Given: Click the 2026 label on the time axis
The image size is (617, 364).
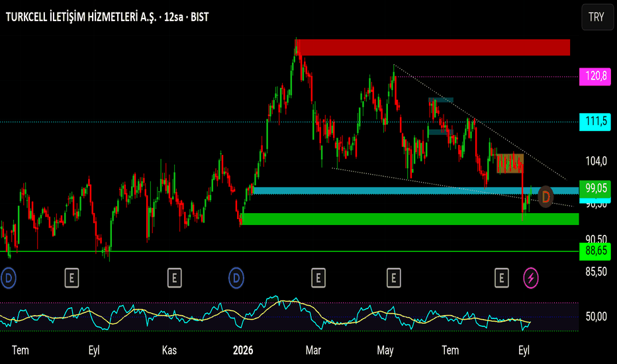Looking at the screenshot, I should (243, 350).
